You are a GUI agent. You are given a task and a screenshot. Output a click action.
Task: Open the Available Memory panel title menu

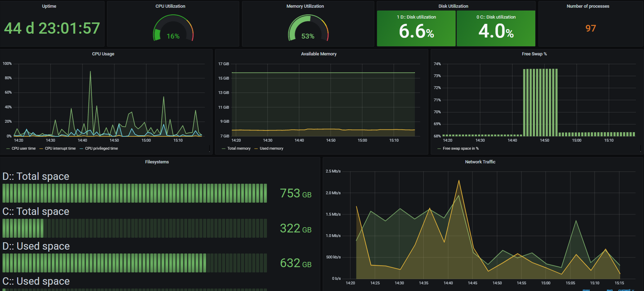click(x=318, y=54)
